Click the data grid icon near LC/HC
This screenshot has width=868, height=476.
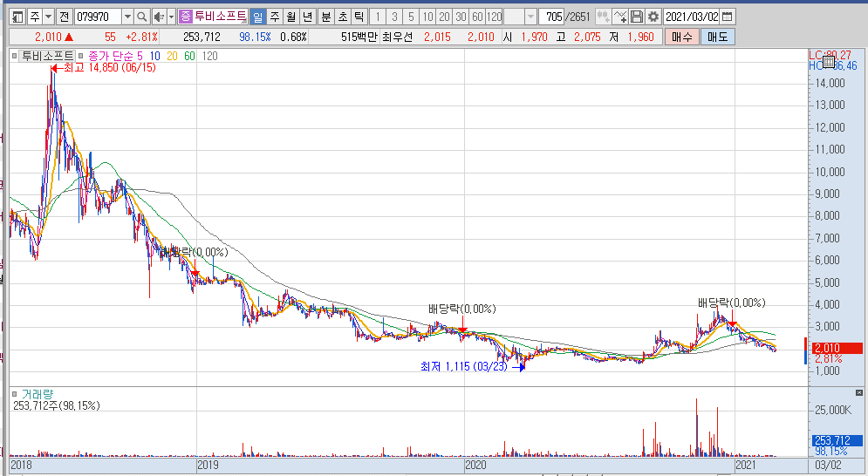(x=828, y=61)
